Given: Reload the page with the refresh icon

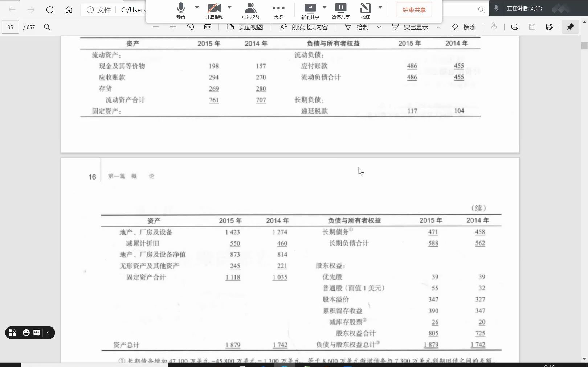Looking at the screenshot, I should click(50, 10).
